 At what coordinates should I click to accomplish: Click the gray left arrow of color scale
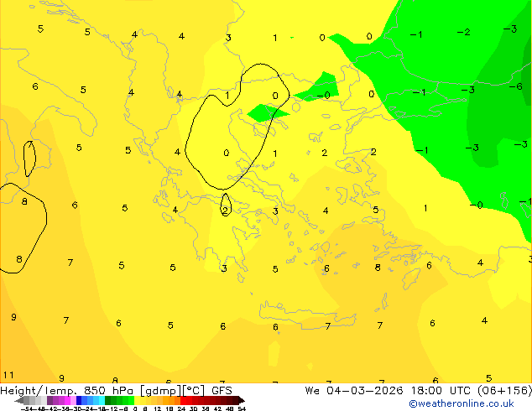pos(19,401)
